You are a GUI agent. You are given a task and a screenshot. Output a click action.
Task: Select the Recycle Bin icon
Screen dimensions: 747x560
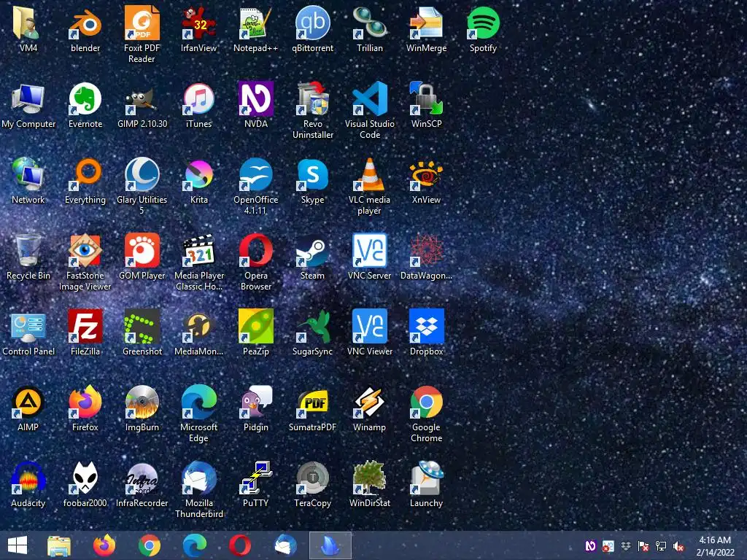pyautogui.click(x=28, y=250)
